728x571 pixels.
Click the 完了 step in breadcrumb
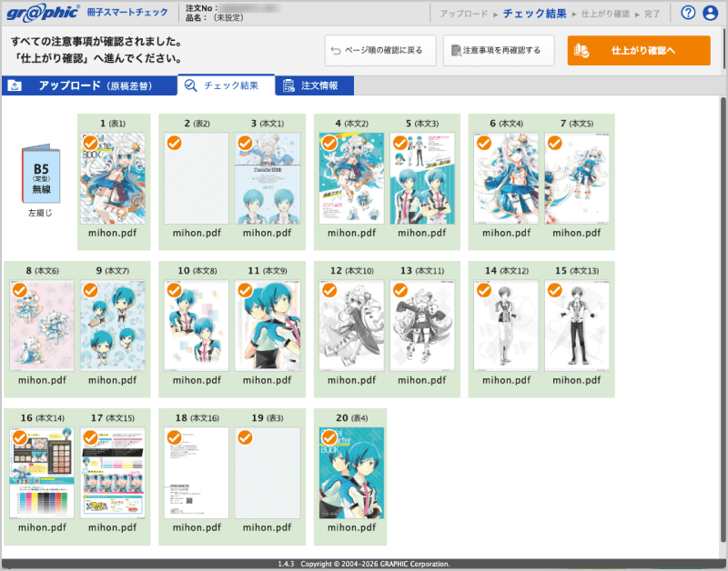pyautogui.click(x=652, y=14)
